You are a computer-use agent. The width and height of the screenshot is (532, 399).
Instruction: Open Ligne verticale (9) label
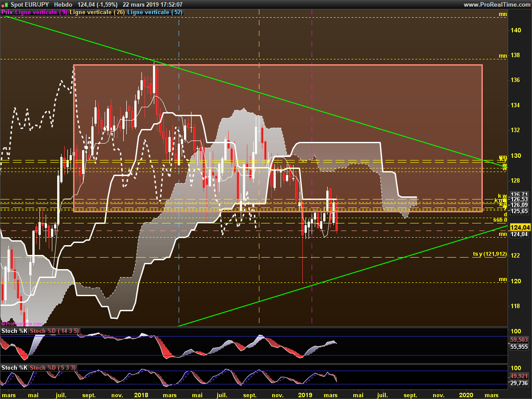[x=41, y=12]
